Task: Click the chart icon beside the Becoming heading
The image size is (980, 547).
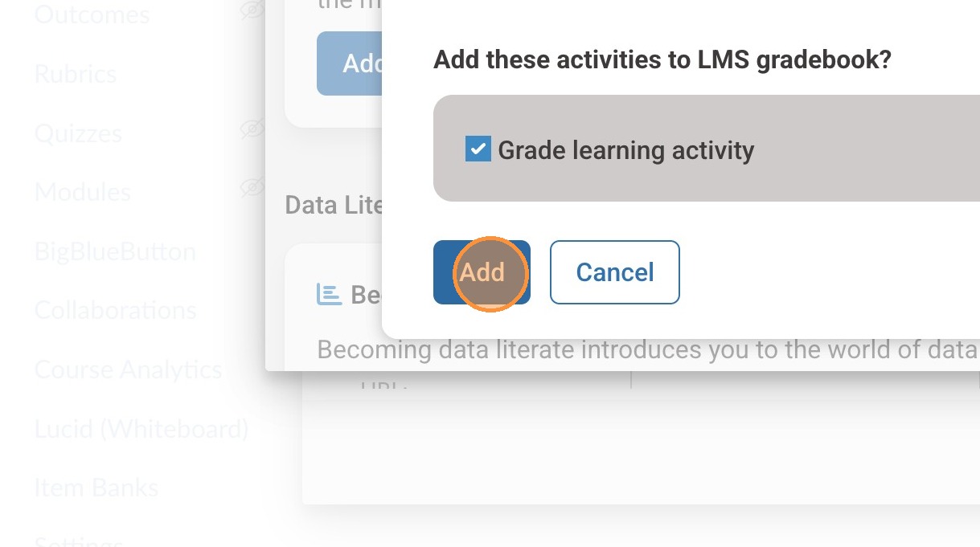Action: pyautogui.click(x=329, y=294)
